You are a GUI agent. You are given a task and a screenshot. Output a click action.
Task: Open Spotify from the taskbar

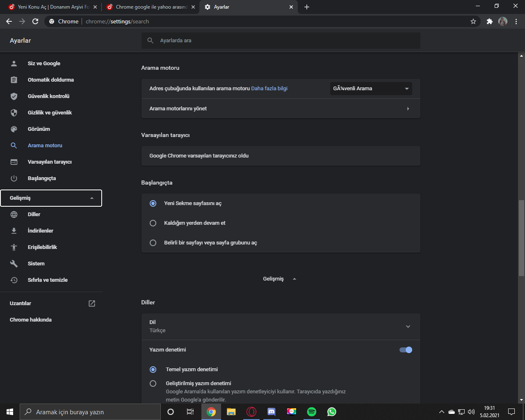click(312, 412)
